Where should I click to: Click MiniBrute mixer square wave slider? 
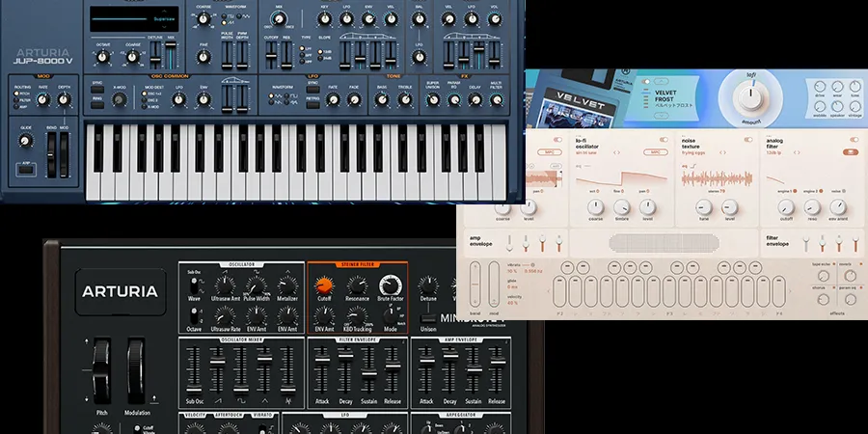coord(241,369)
